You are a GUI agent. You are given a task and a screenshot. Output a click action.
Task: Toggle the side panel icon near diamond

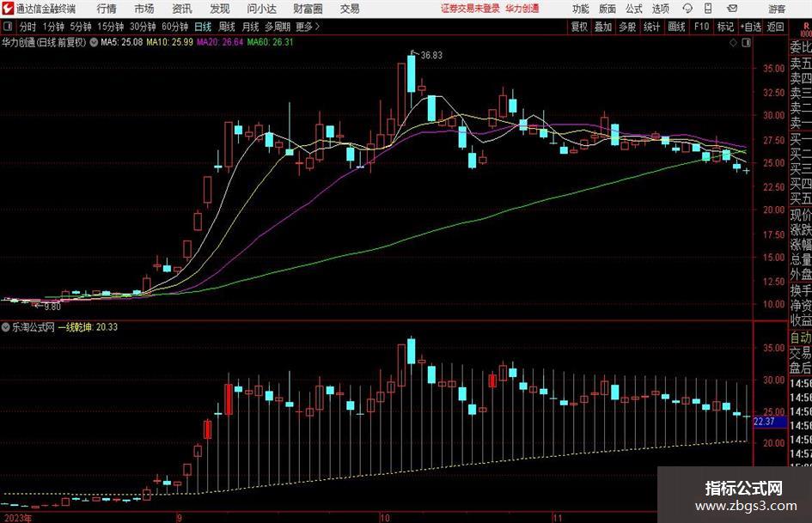(x=746, y=43)
